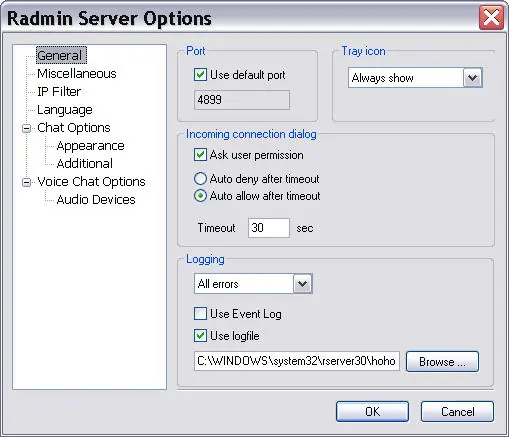Click the Timeout seconds field
The height and width of the screenshot is (437, 509).
coord(269,228)
